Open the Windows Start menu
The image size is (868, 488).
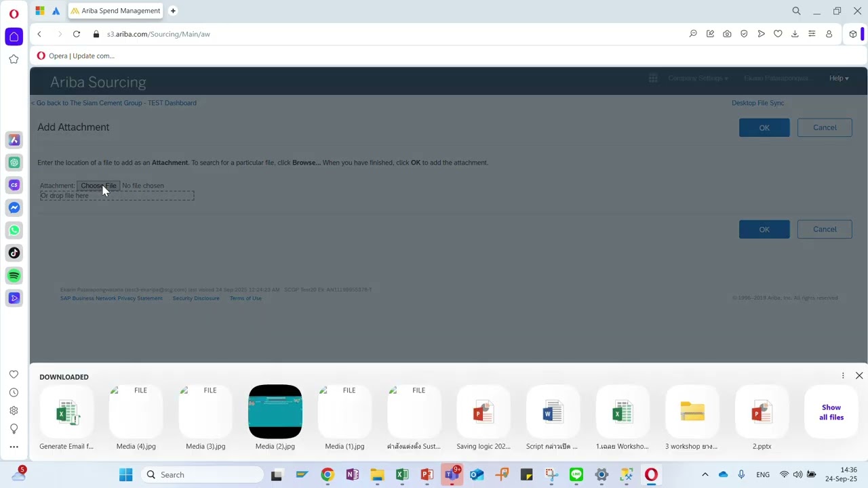click(126, 474)
